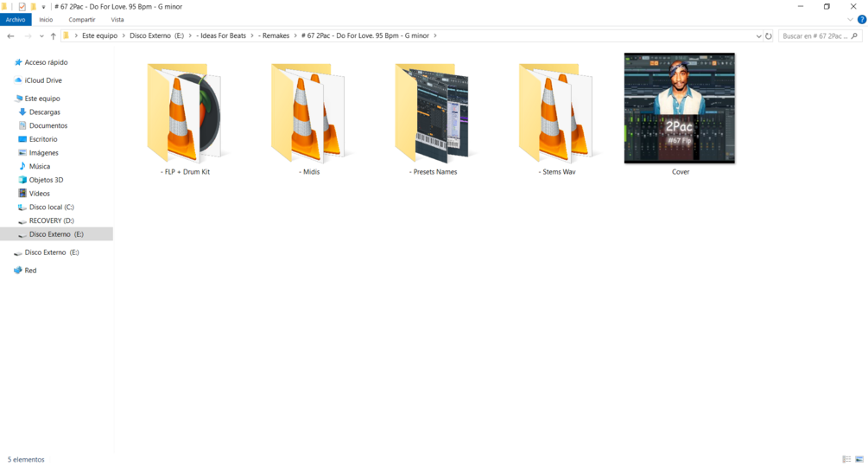Expand chevron after 'Disco Externo (E:)' in path
Screen dimensions: 868x466
(x=190, y=35)
